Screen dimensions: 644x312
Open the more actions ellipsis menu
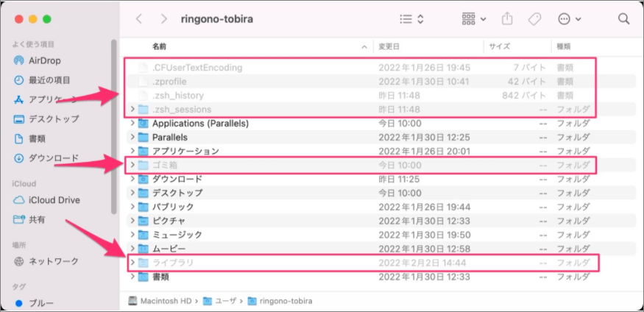click(569, 19)
